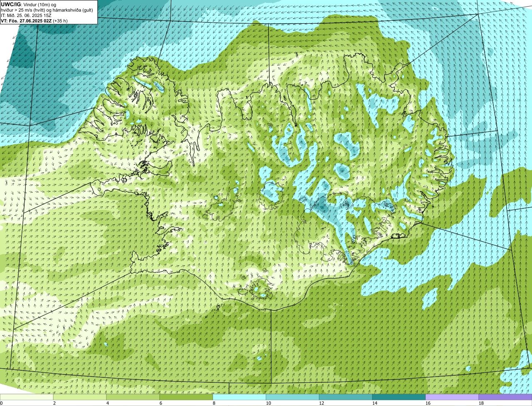This screenshot has width=532, height=406.
Task: Click the "10" legend scale label
Action: coord(268,403)
